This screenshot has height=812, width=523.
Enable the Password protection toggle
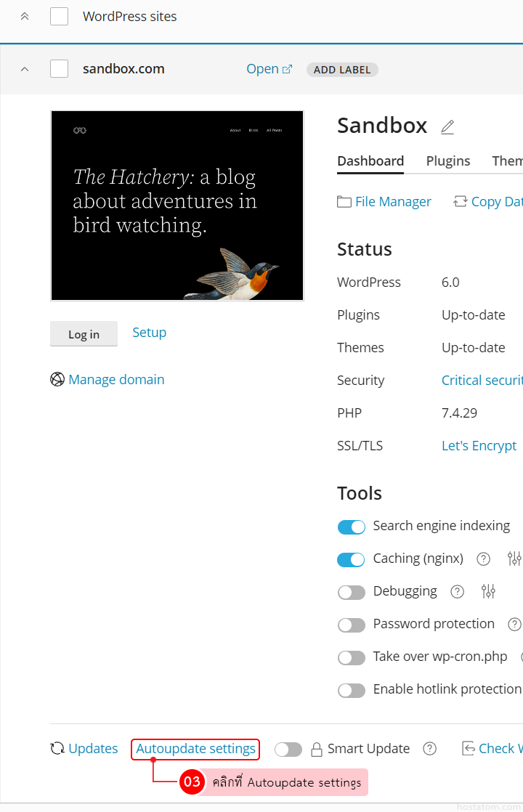352,625
